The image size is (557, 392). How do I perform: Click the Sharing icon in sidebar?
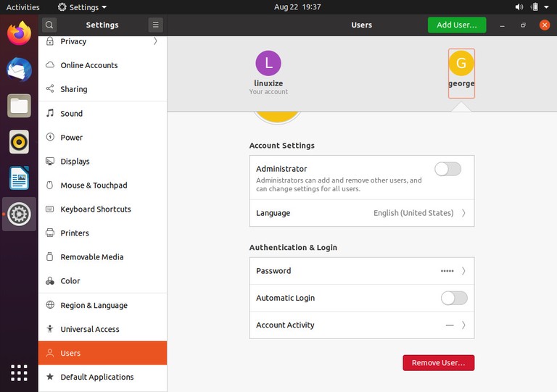(50, 88)
